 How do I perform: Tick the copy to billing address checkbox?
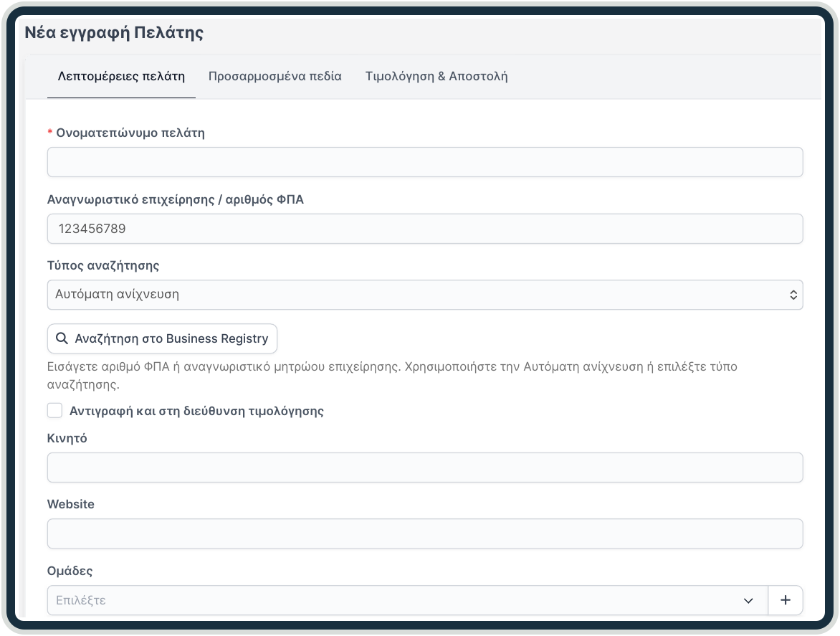54,410
